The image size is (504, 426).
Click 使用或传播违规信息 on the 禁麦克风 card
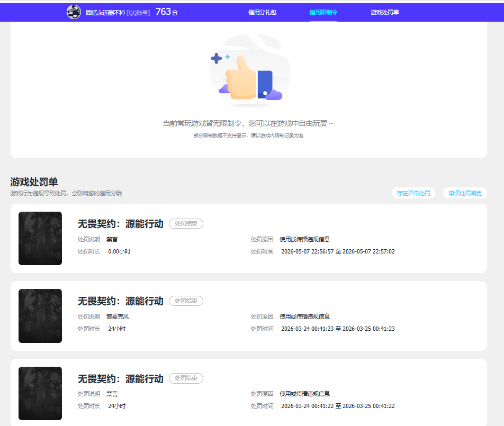pyautogui.click(x=305, y=316)
